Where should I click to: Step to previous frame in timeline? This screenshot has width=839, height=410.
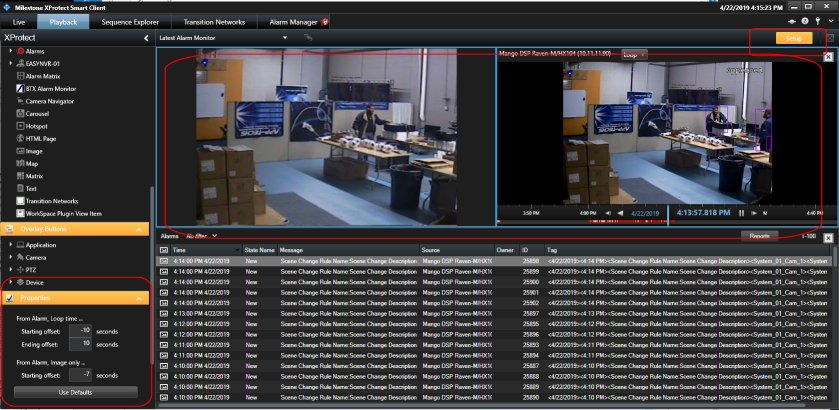[608, 213]
